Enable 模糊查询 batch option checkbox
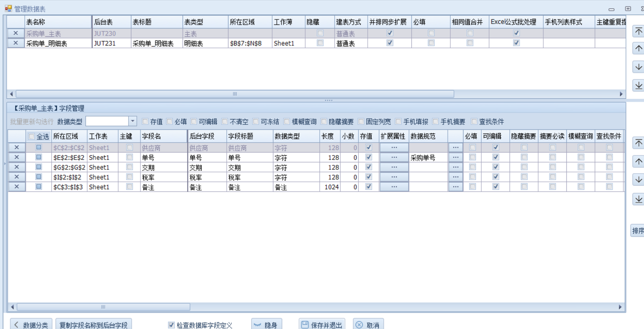Image resolution: width=644 pixels, height=329 pixels. click(287, 122)
